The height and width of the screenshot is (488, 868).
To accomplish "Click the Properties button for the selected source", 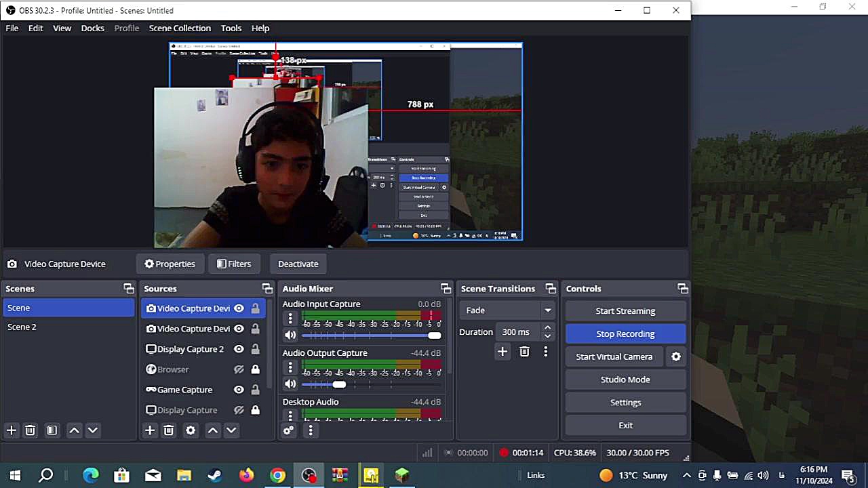I will point(170,264).
